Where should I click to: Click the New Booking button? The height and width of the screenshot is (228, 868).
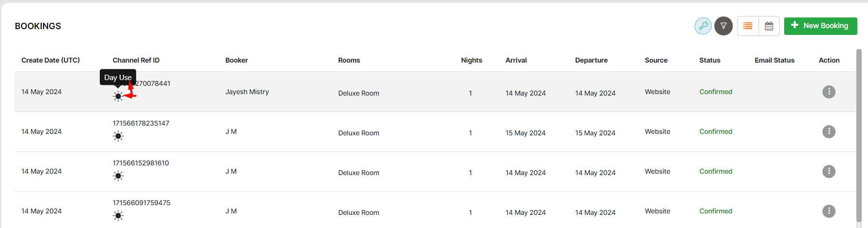pos(820,26)
